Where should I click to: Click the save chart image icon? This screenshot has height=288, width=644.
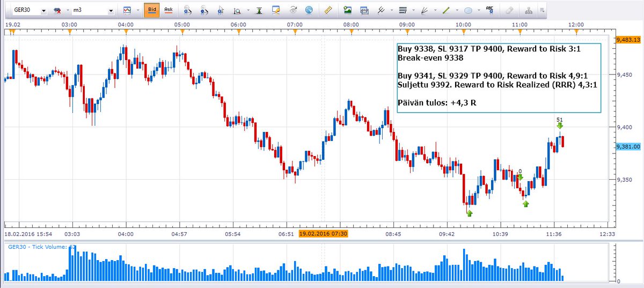point(348,10)
